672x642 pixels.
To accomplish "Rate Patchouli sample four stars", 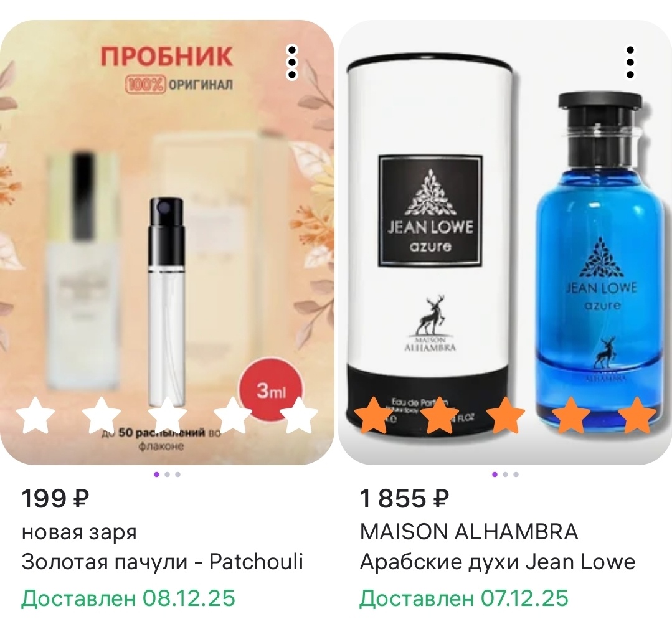I will pos(233,415).
